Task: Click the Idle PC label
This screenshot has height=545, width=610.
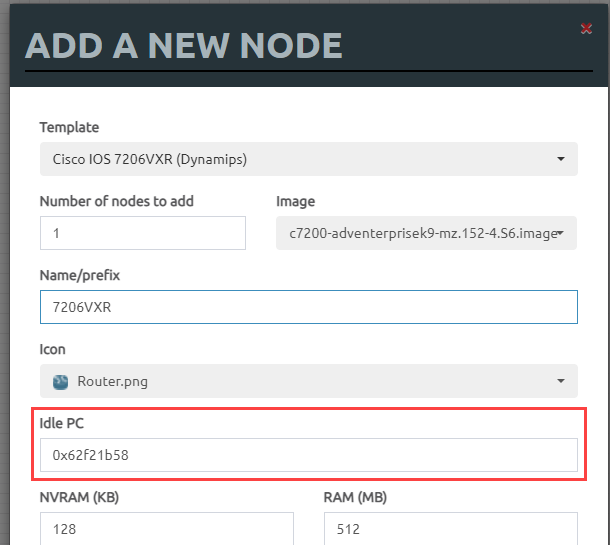Action: point(61,423)
